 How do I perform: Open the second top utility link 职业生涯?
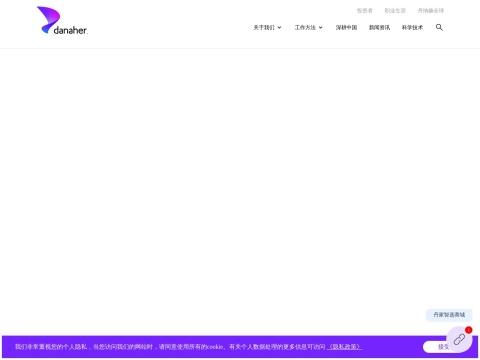coord(395,11)
